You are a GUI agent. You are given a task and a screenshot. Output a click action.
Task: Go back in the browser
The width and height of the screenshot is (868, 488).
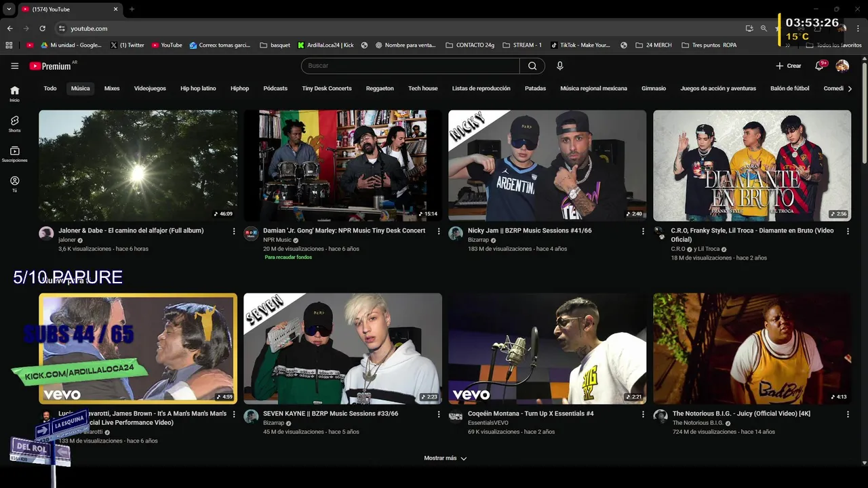click(x=9, y=28)
